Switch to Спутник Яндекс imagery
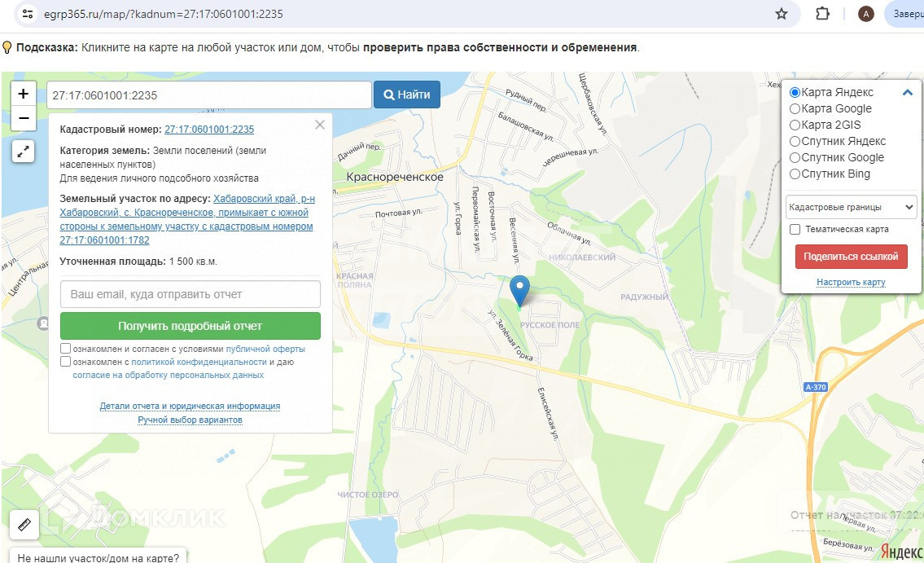924x563 pixels. 795,142
